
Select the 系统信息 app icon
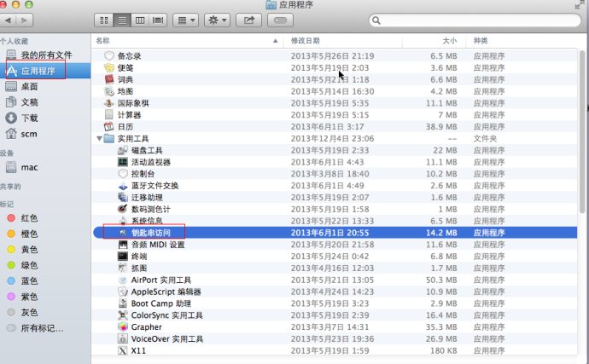coord(123,221)
